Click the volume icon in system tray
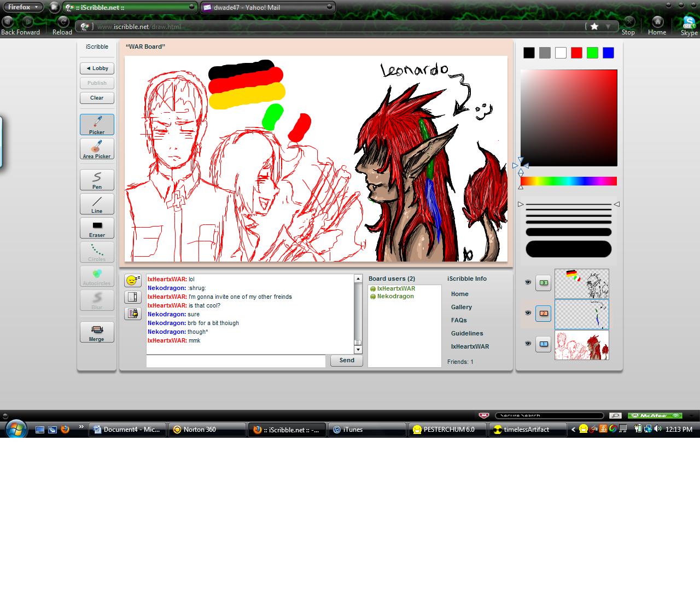The width and height of the screenshot is (700, 591). 658,430
